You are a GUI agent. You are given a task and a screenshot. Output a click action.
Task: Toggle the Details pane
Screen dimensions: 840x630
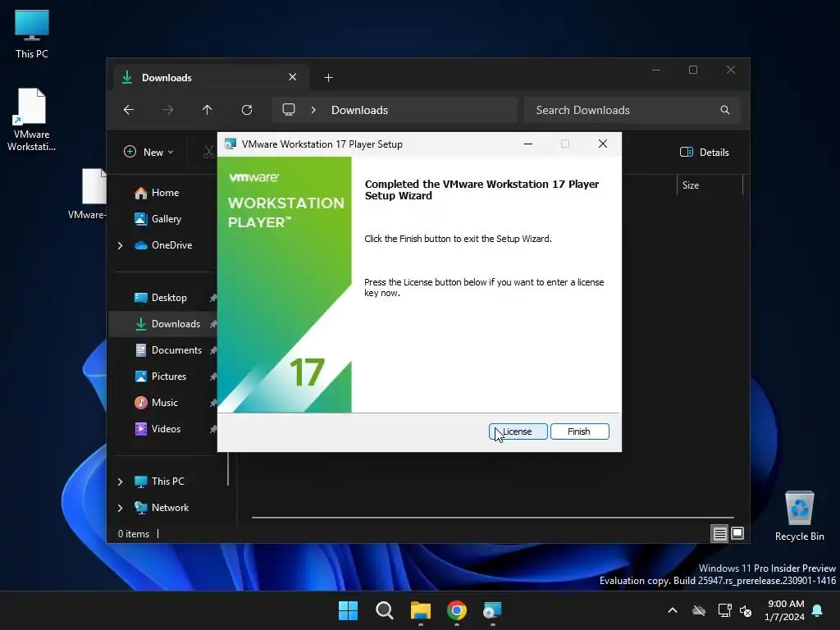pos(705,152)
